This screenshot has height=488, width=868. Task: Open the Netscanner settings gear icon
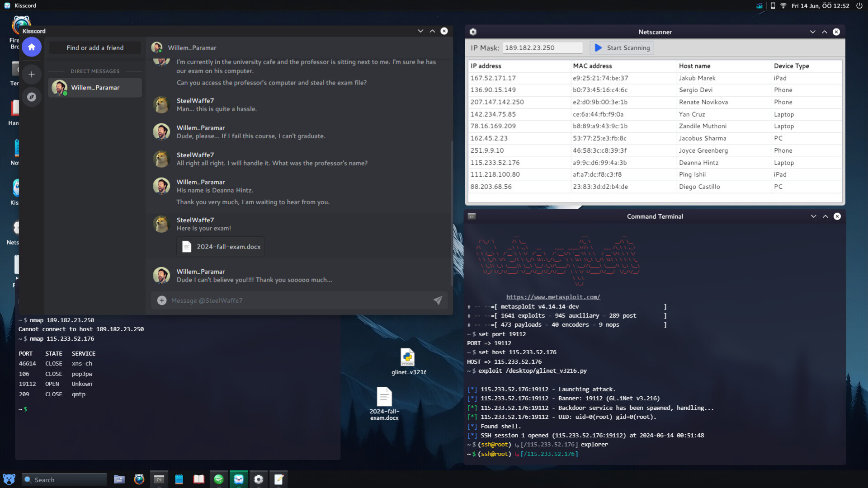(x=473, y=32)
